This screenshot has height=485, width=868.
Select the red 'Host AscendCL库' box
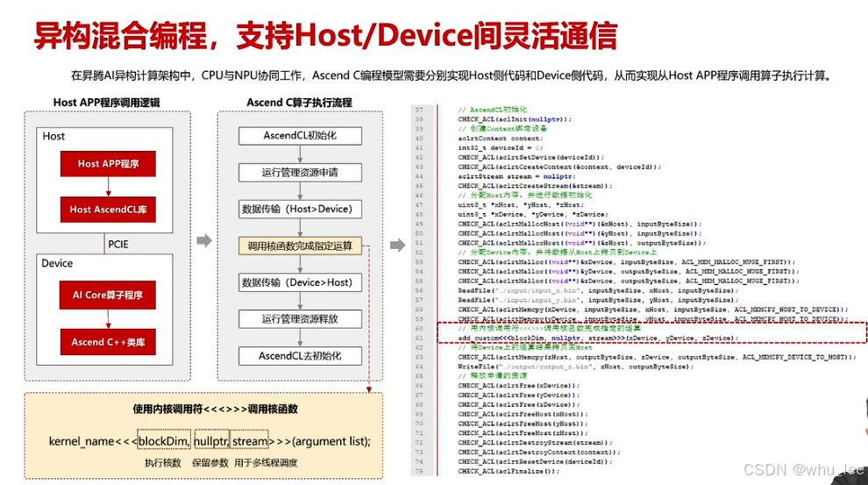(x=108, y=210)
